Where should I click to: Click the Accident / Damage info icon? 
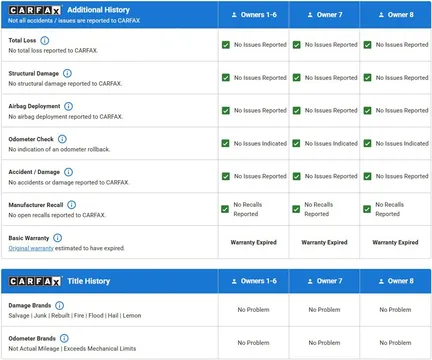[68, 172]
